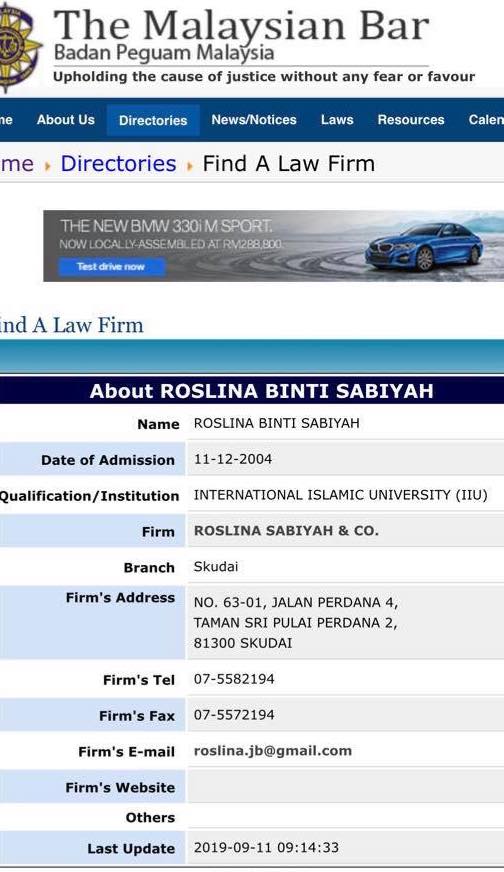Click the Malaysian Bar star logo
The width and height of the screenshot is (504, 872).
19,46
